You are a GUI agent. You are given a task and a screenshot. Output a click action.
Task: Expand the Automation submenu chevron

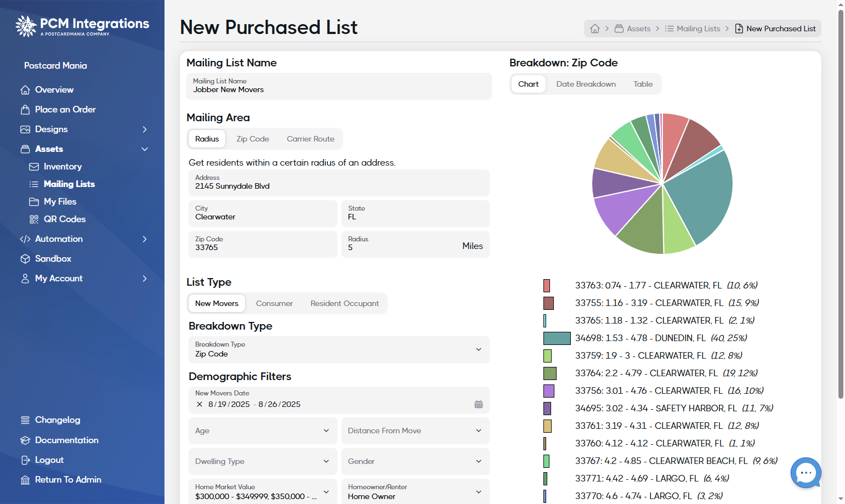click(145, 239)
